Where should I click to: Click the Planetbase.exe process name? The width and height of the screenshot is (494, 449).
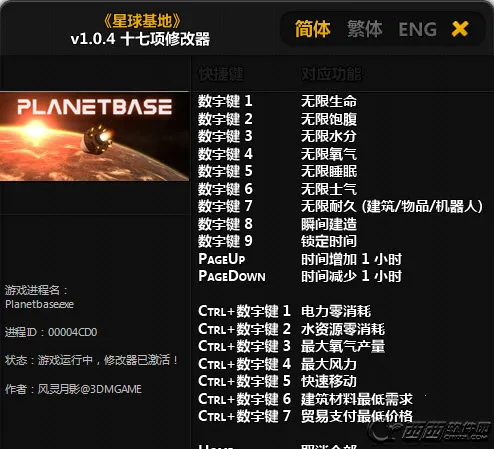(x=40, y=304)
